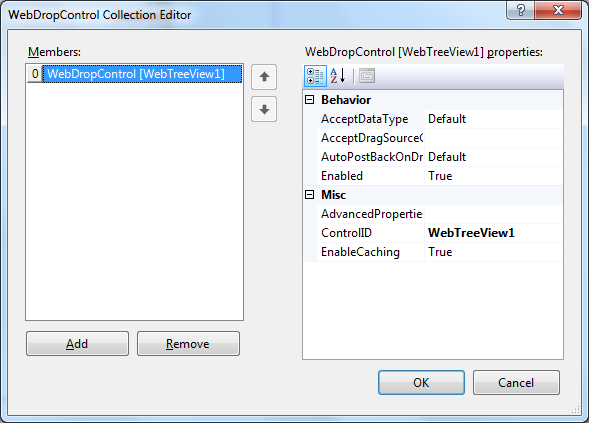Toggle the EnableCaching value True
Image resolution: width=589 pixels, height=423 pixels.
tap(494, 252)
